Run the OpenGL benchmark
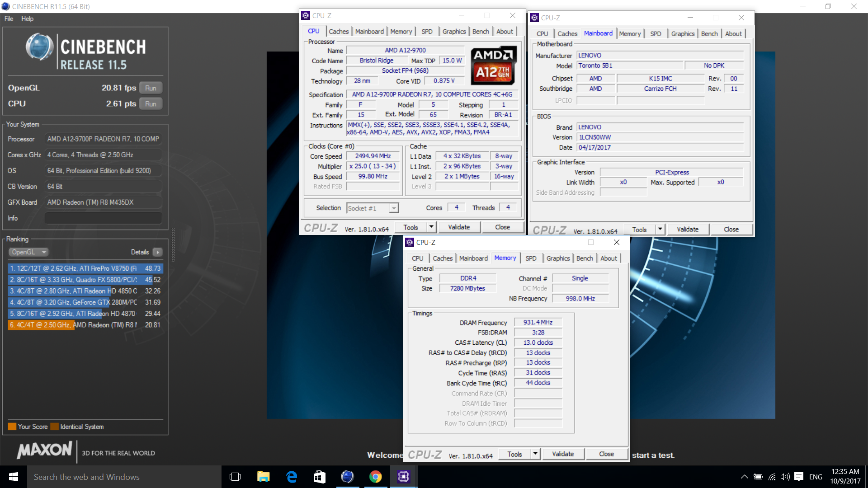The height and width of the screenshot is (488, 868). tap(151, 88)
